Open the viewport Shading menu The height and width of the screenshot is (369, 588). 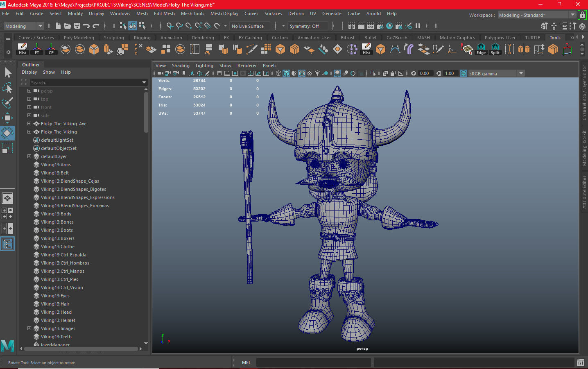(x=181, y=66)
